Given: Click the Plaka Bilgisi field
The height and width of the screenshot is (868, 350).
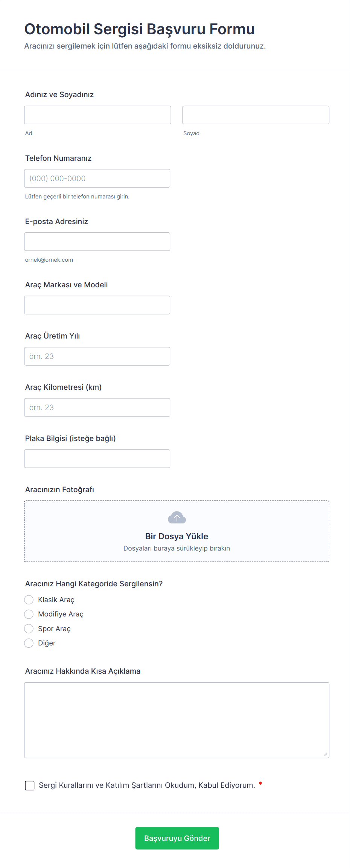Looking at the screenshot, I should 97,458.
